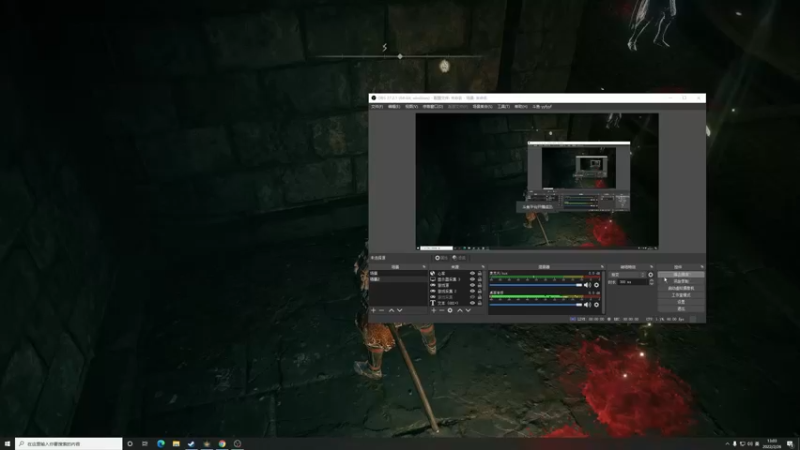The height and width of the screenshot is (450, 800).
Task: Pop out the Sources dock panel
Action: (x=483, y=267)
